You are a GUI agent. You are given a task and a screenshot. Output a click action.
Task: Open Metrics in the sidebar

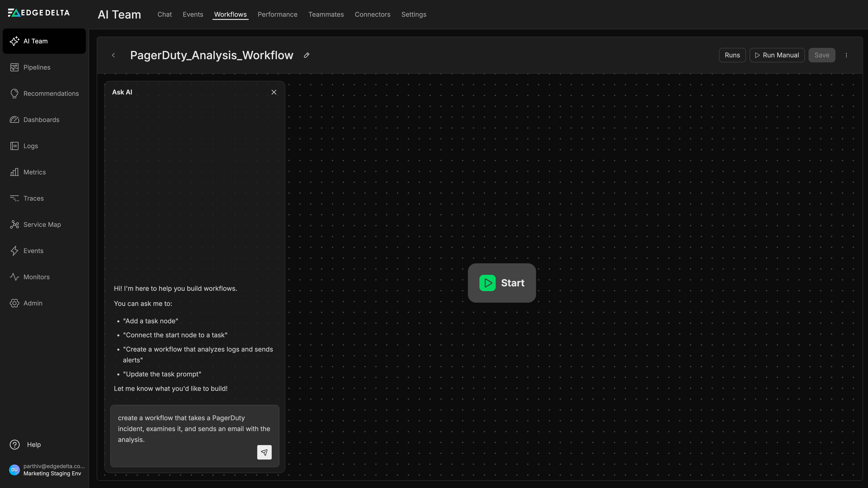(44, 172)
